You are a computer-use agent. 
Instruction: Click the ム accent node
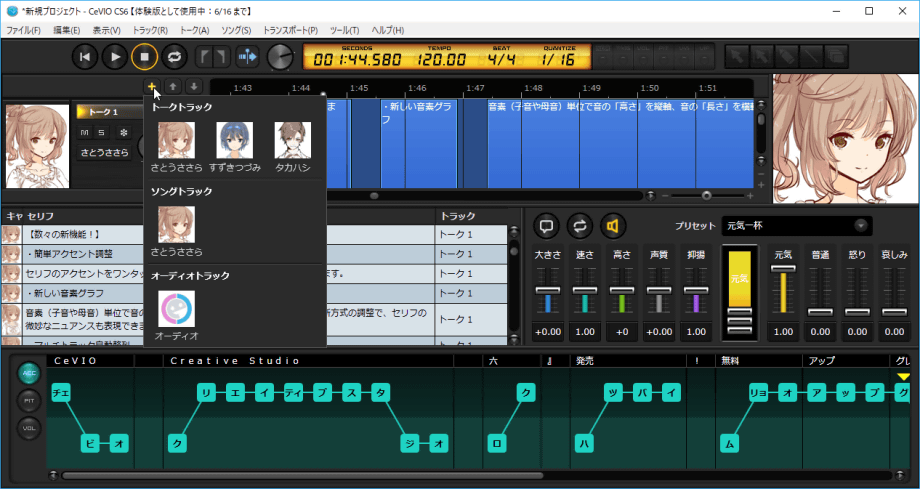pyautogui.click(x=729, y=444)
